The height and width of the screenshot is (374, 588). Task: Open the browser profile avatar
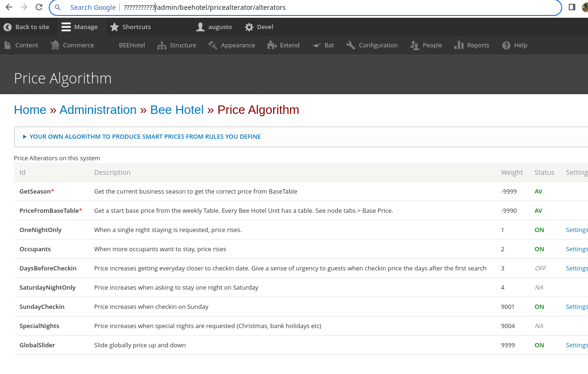(x=585, y=7)
